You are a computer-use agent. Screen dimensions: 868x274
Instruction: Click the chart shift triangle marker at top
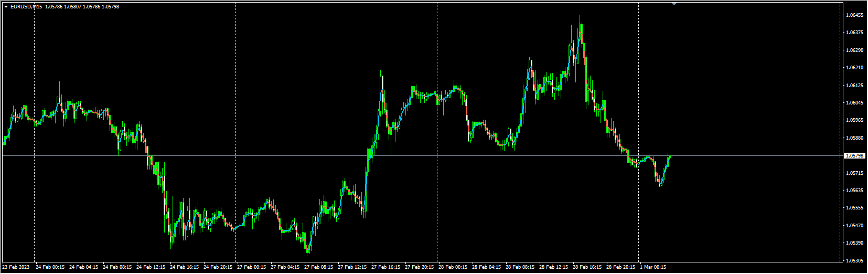pos(674,4)
